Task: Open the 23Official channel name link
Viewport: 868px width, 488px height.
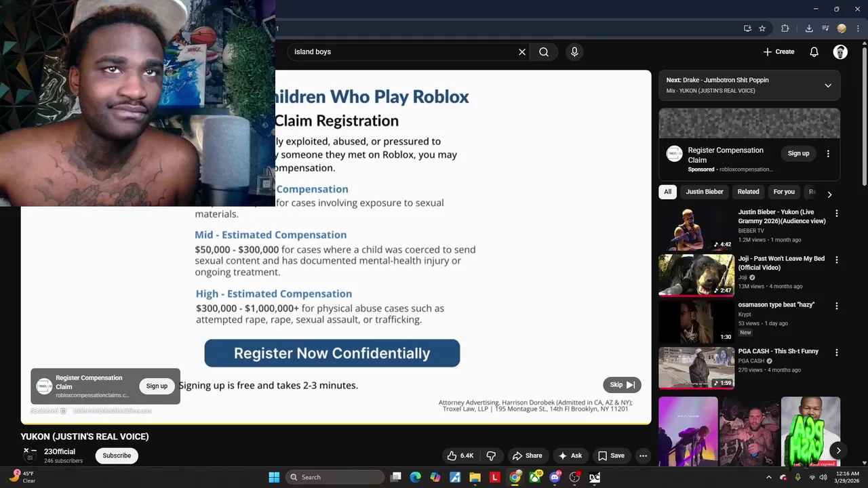Action: [x=60, y=451]
